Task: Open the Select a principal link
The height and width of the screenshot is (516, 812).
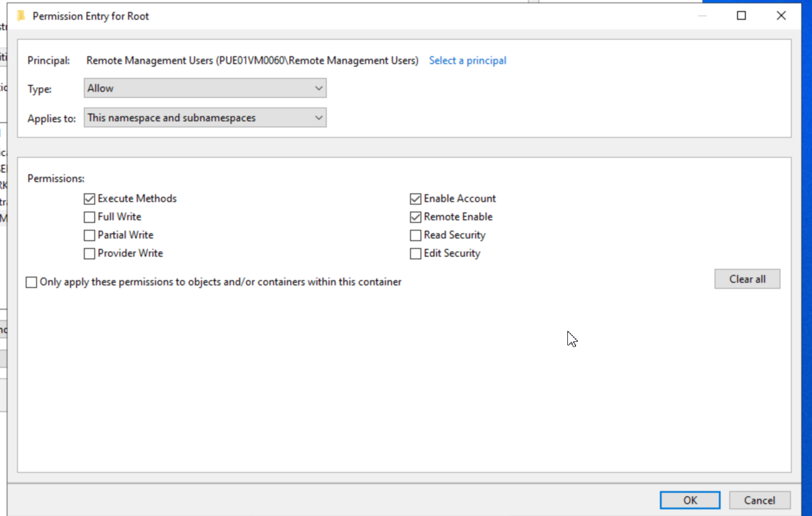Action: coord(467,60)
